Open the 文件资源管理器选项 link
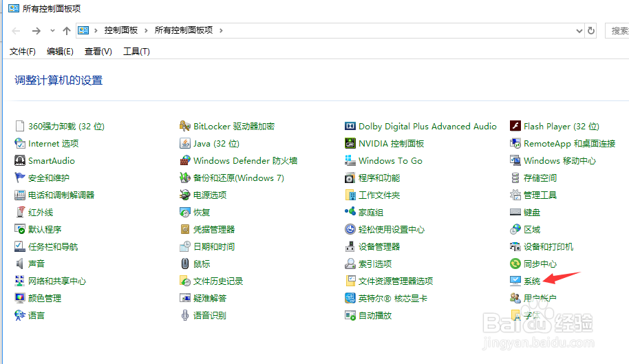This screenshot has width=629, height=364. pos(396,281)
